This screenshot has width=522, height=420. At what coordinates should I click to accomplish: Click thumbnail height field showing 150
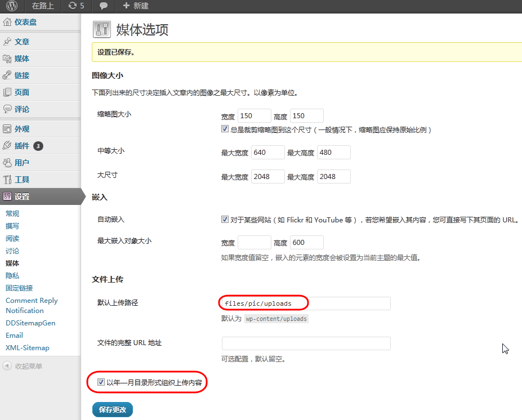click(x=306, y=116)
